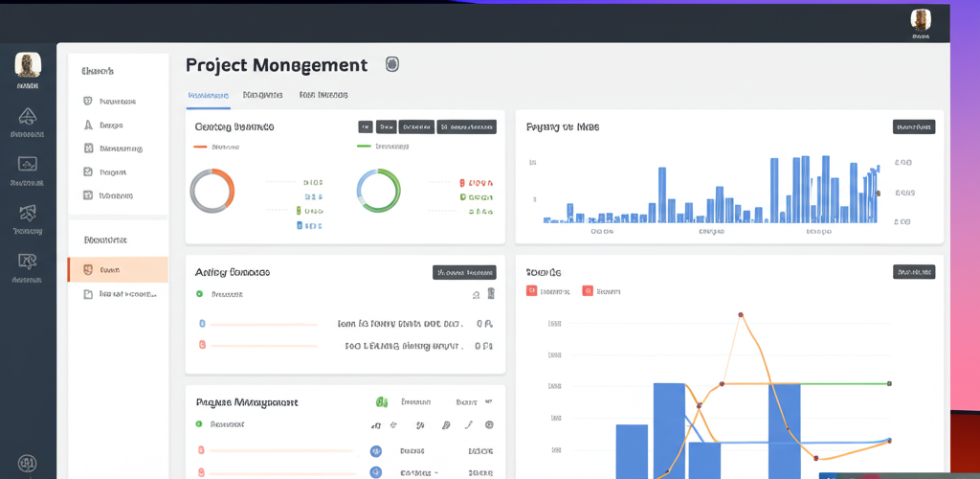Screen dimensions: 980x479
Task: Open the user avatar in top-right corner
Action: point(921,20)
